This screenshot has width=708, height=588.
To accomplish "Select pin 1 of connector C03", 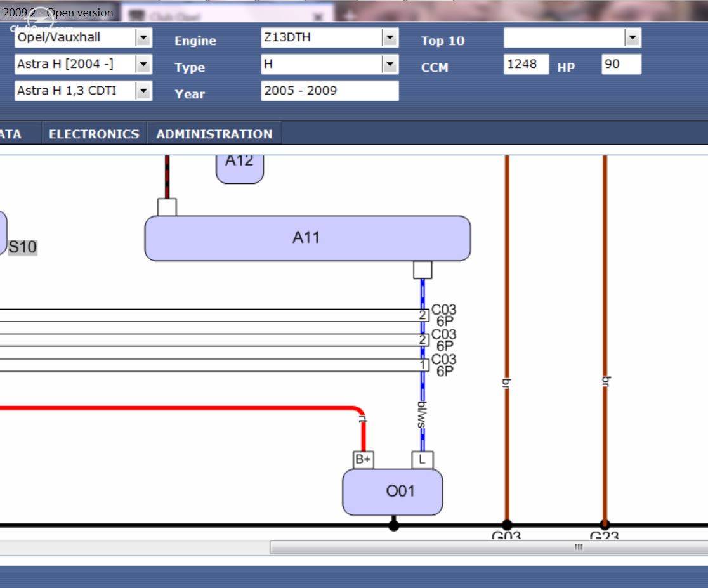I will pos(423,365).
